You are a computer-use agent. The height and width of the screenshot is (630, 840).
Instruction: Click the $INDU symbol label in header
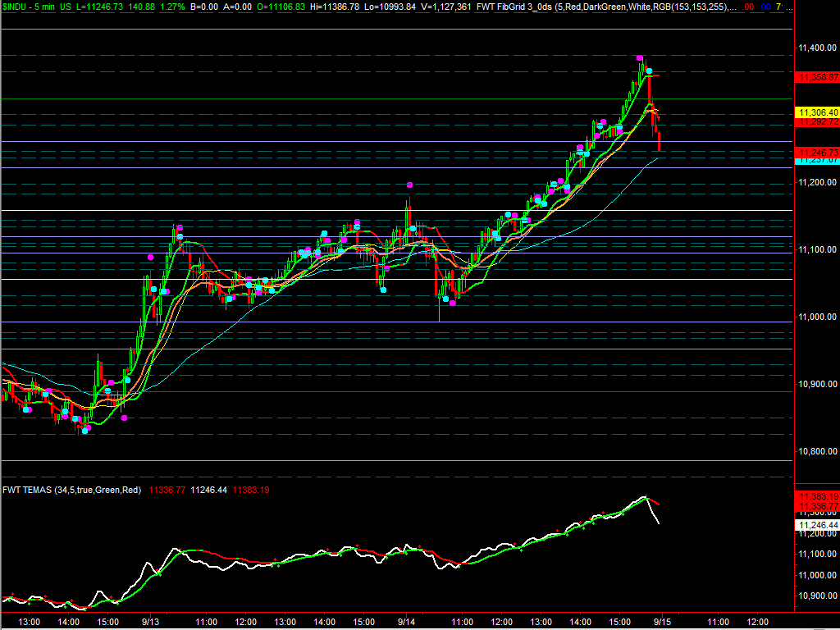[17, 6]
